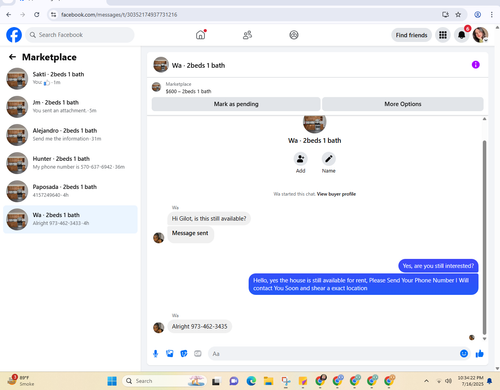Click the More Options button
The width and height of the screenshot is (500, 390).
click(x=403, y=104)
